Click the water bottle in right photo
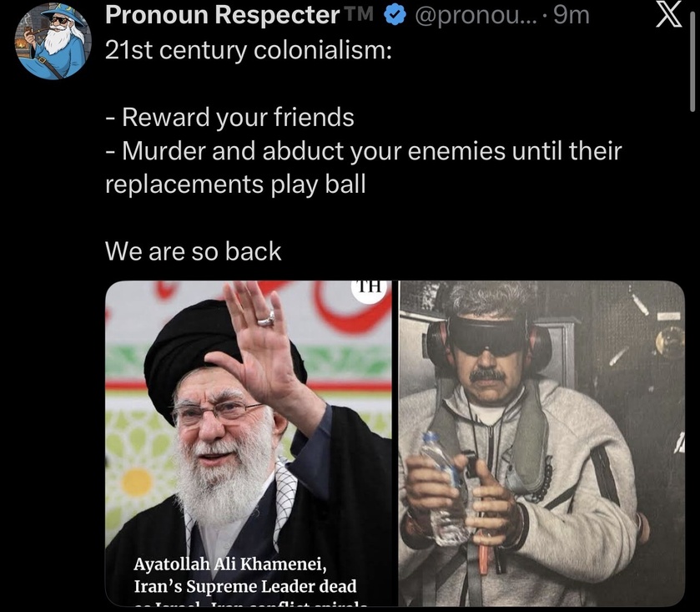This screenshot has width=700, height=612. [444, 489]
